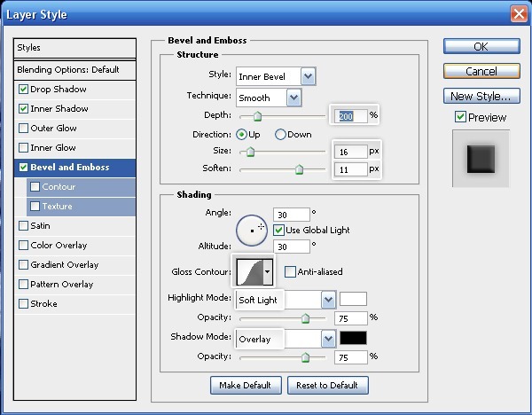Viewport: 532px width, 415px height.
Task: Select the Down direction radio button
Action: [x=281, y=135]
